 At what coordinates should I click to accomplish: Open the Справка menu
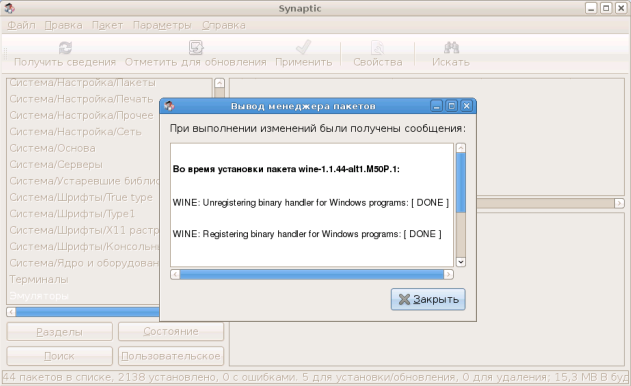coord(224,25)
